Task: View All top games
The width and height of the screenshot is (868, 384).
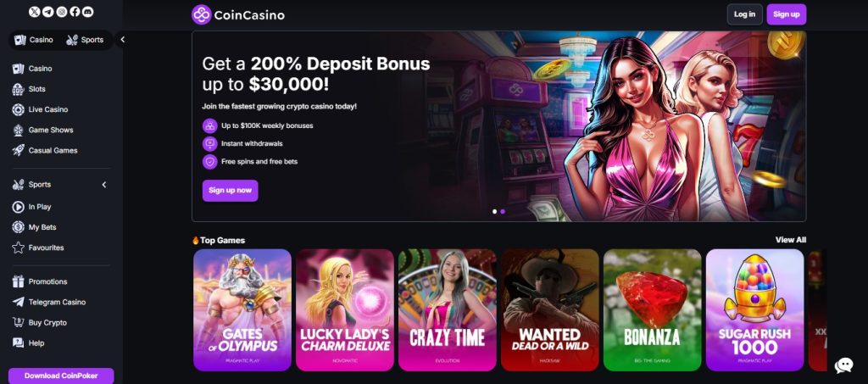Action: click(x=791, y=240)
